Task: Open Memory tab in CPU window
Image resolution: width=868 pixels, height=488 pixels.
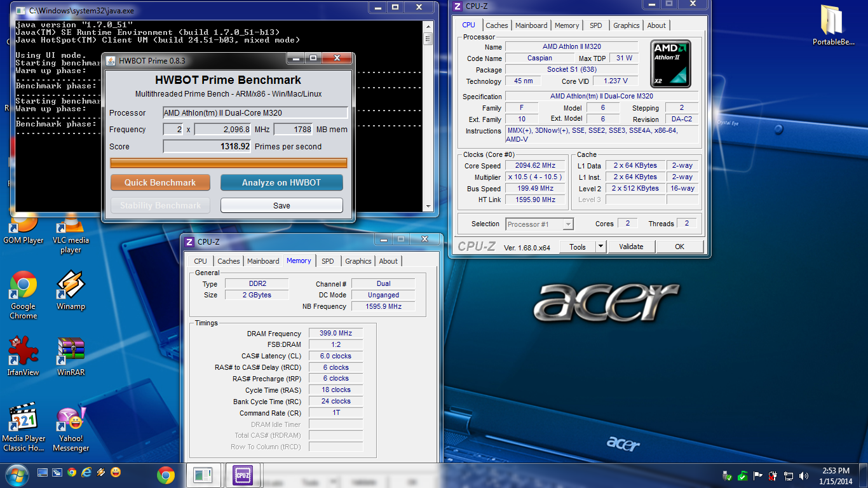Action: pos(567,25)
